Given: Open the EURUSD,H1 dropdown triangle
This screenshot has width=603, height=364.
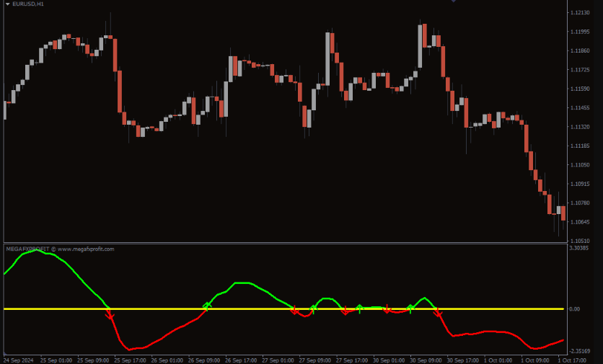Looking at the screenshot, I should point(7,4).
